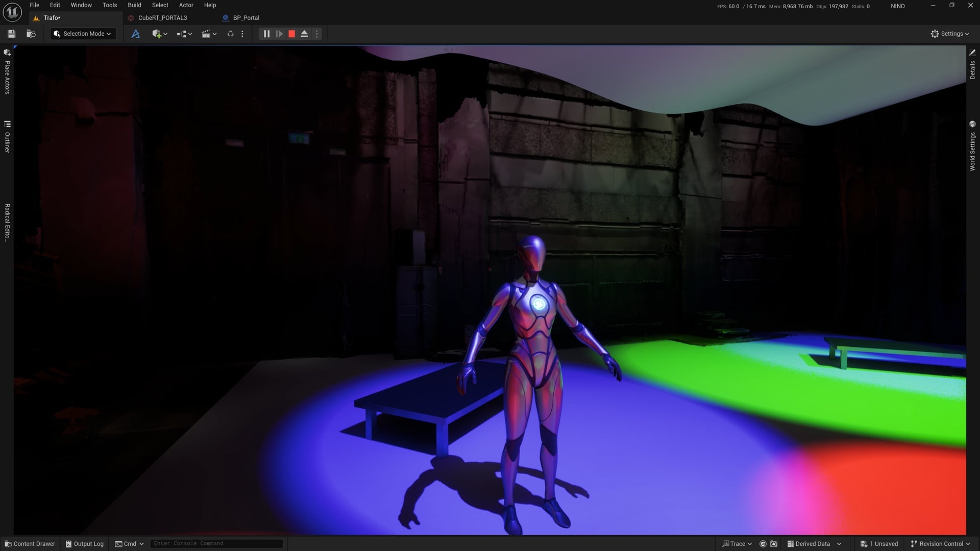Click the circular sync arrows icon in toolbar
The height and width of the screenshot is (551, 980).
(230, 34)
